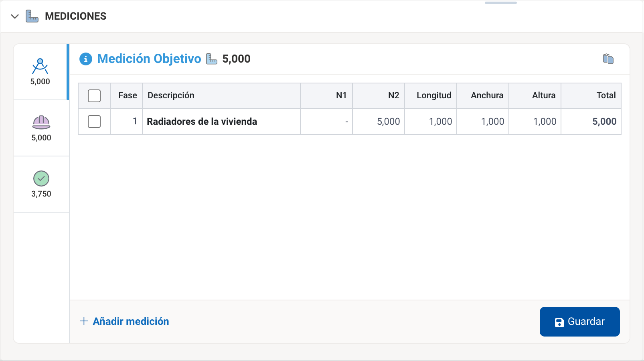
Task: Open the green checkmark 3,750 tab
Action: pos(41,184)
